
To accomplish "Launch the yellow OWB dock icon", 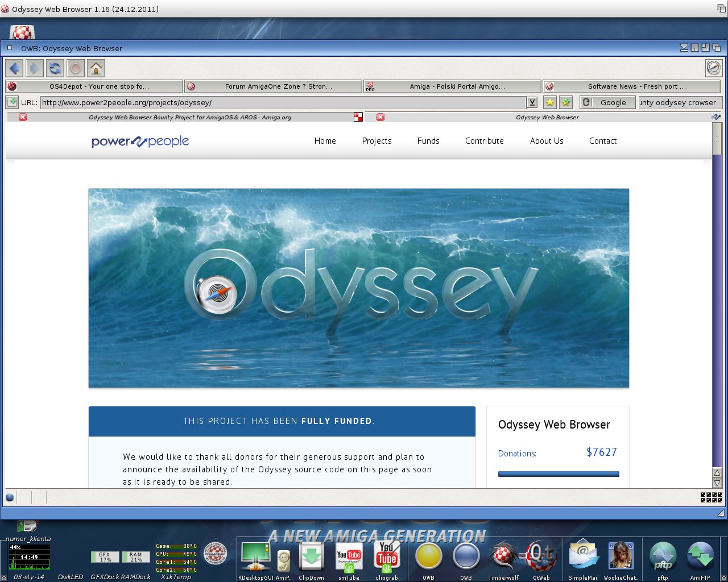I will tap(428, 560).
